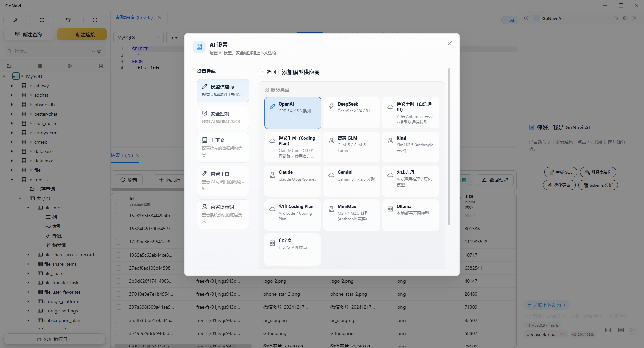Open the MySQL8 connection dropdown
The image size is (644, 348).
point(138,38)
